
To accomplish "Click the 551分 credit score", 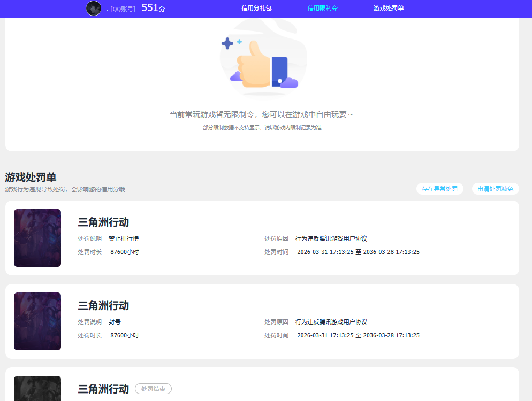I will pyautogui.click(x=154, y=8).
